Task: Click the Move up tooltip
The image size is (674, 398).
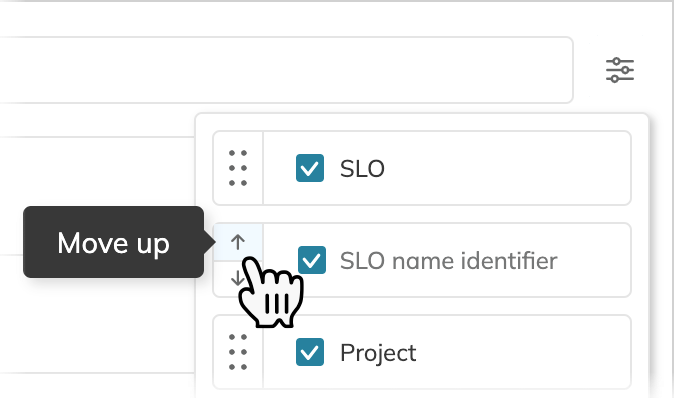Action: point(113,242)
